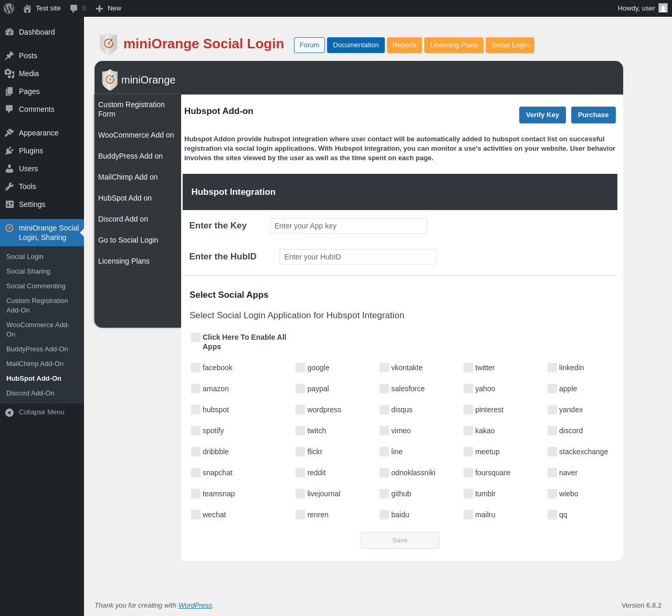Click orange Licensing Plans header button
This screenshot has width=672, height=616.
(x=454, y=45)
